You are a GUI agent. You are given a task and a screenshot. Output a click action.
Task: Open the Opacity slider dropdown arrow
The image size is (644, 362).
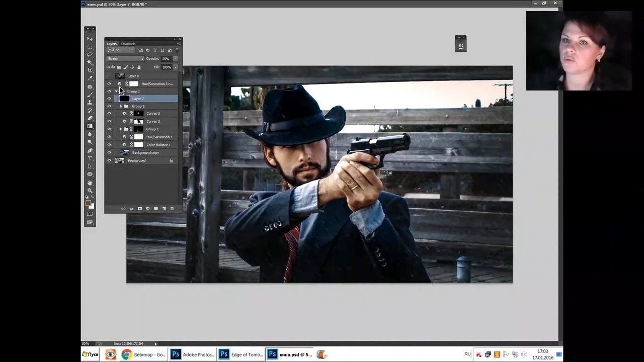coord(176,59)
